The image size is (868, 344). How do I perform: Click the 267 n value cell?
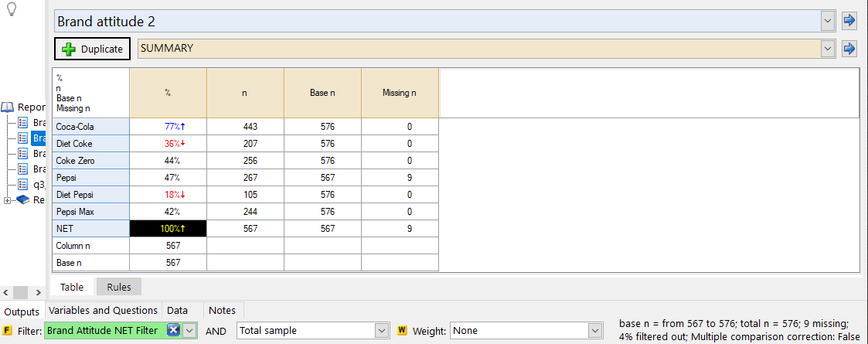click(245, 178)
